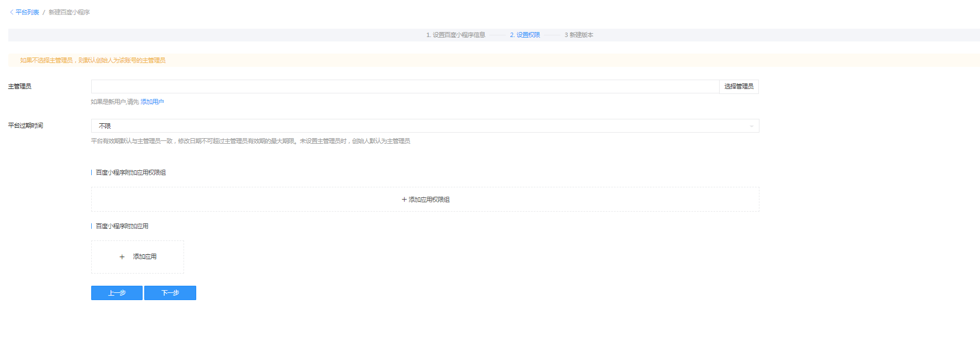Click the plus icon in 添加应用 card

click(122, 257)
